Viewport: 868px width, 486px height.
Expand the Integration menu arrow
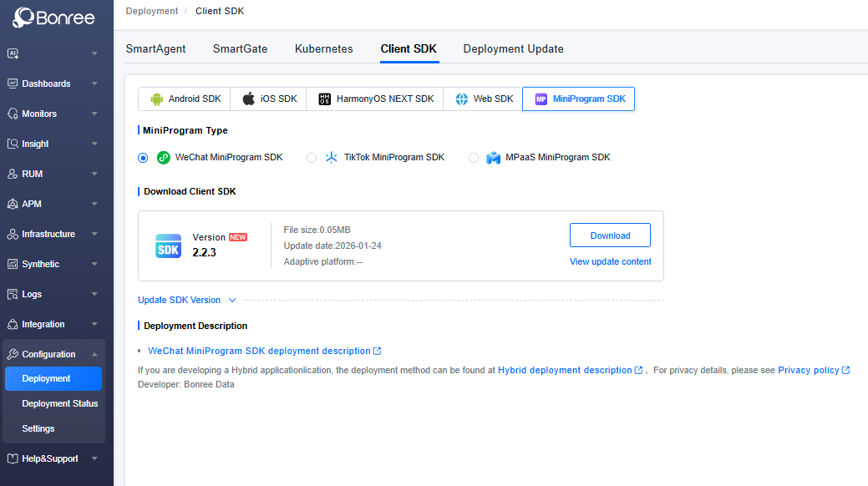(94, 324)
